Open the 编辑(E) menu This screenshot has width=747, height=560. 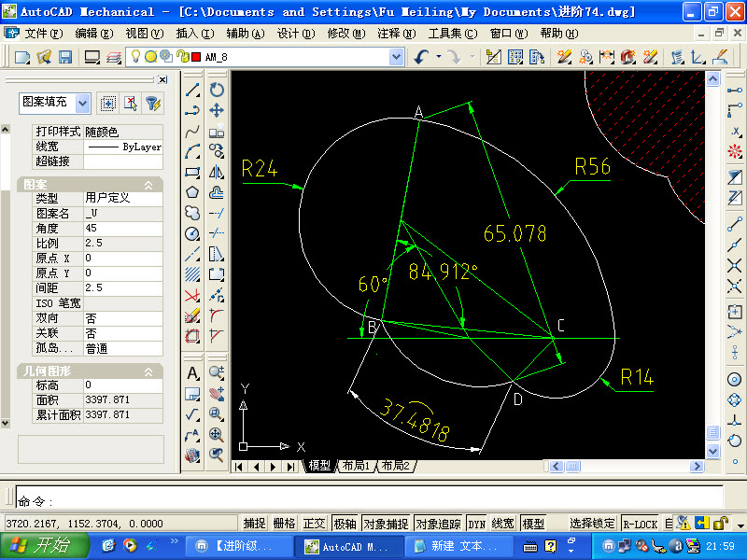click(x=94, y=34)
